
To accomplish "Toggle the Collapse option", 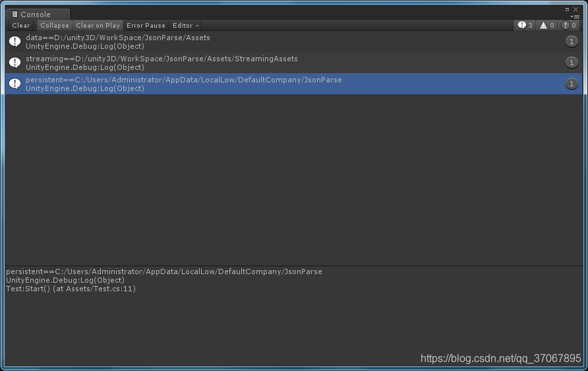I will (55, 26).
